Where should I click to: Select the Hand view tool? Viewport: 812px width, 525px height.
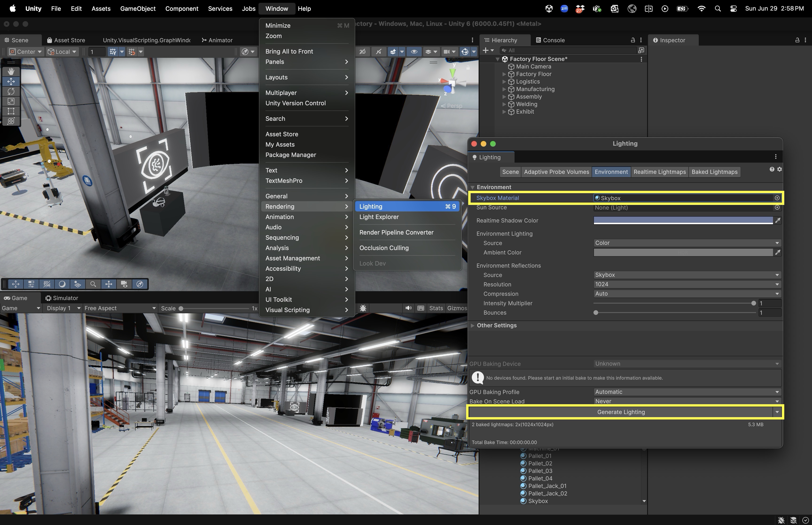tap(11, 71)
